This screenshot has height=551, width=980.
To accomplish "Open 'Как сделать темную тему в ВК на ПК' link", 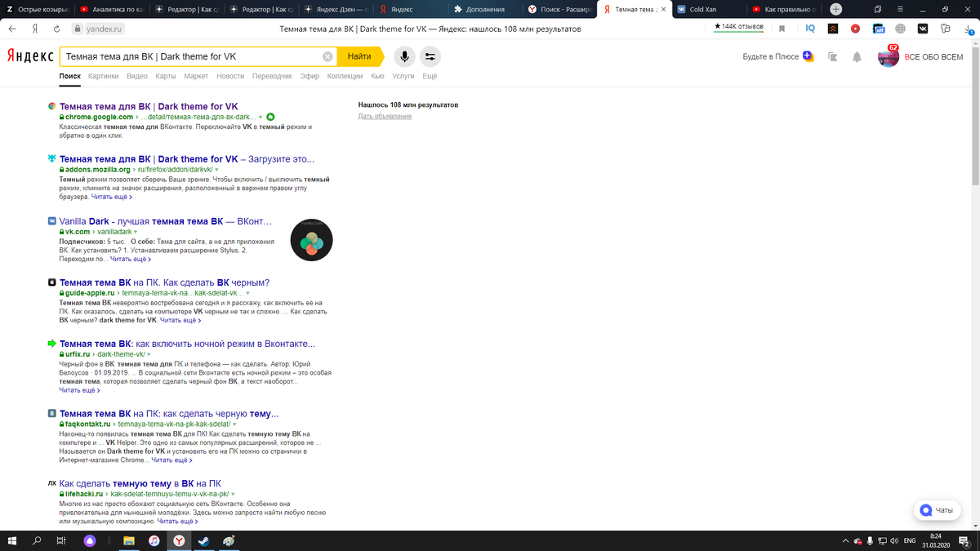I will (x=140, y=483).
